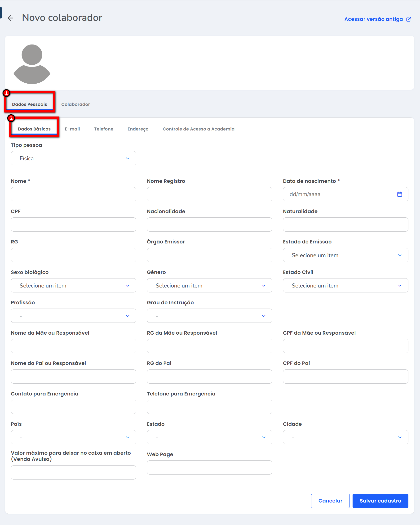420x525 pixels.
Task: Select Controle de Acesso a Academia tab
Action: pos(198,129)
